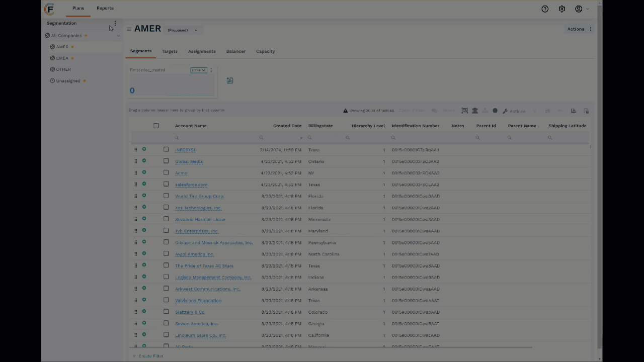Click the wrench Actions tool in grid toolbar
The image size is (644, 362).
pyautogui.click(x=514, y=111)
